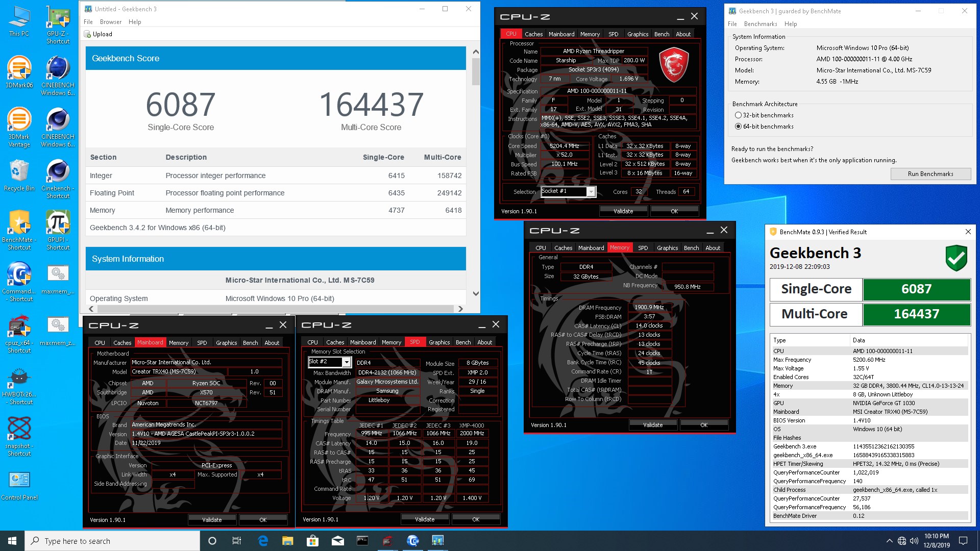Open the Command Shortcut desktop icon
This screenshot has width=980, height=551.
click(x=19, y=282)
